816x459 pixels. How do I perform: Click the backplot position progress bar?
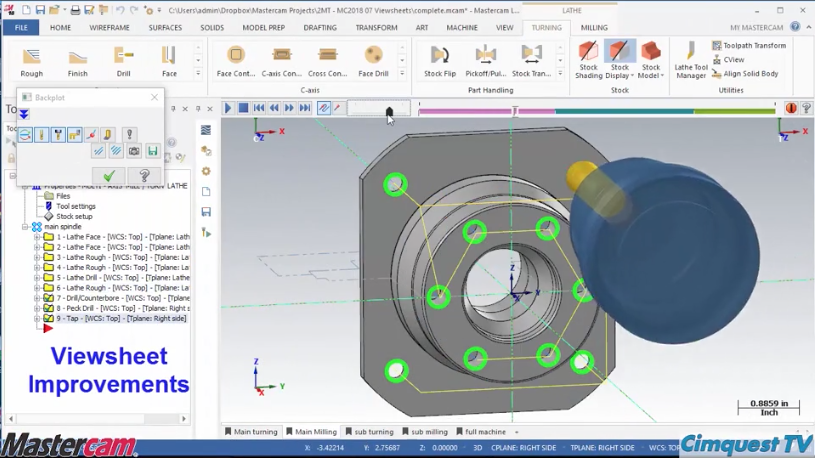[597, 110]
